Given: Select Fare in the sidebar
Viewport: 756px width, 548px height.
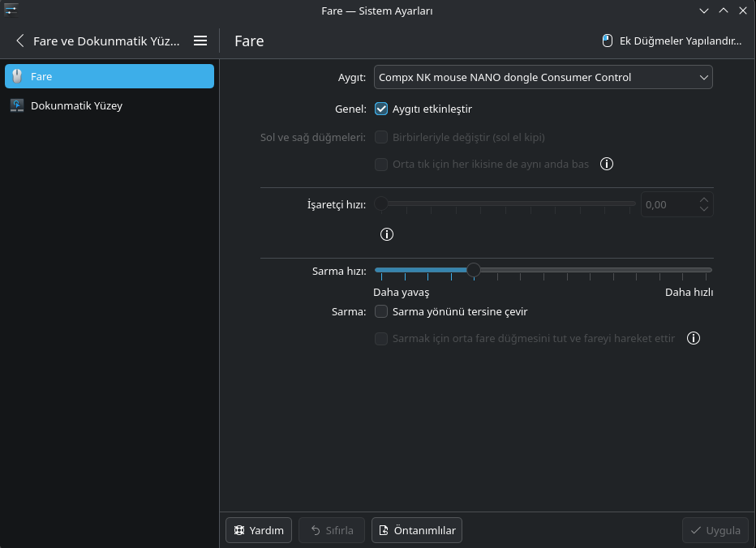Looking at the screenshot, I should tap(110, 76).
